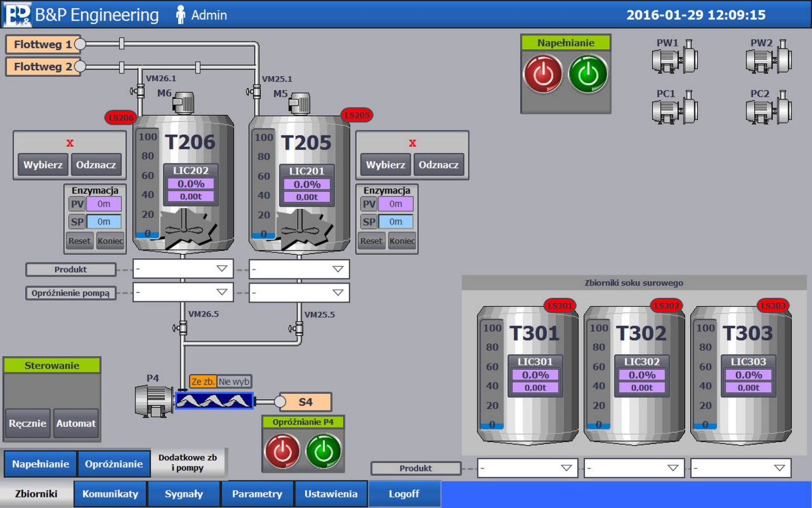Click the Logoff button

click(x=403, y=494)
